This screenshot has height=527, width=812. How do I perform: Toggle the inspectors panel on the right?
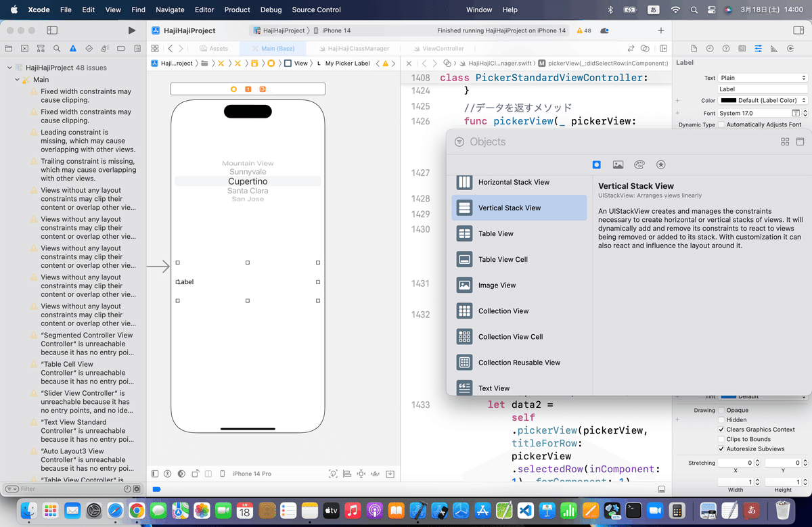(x=798, y=30)
